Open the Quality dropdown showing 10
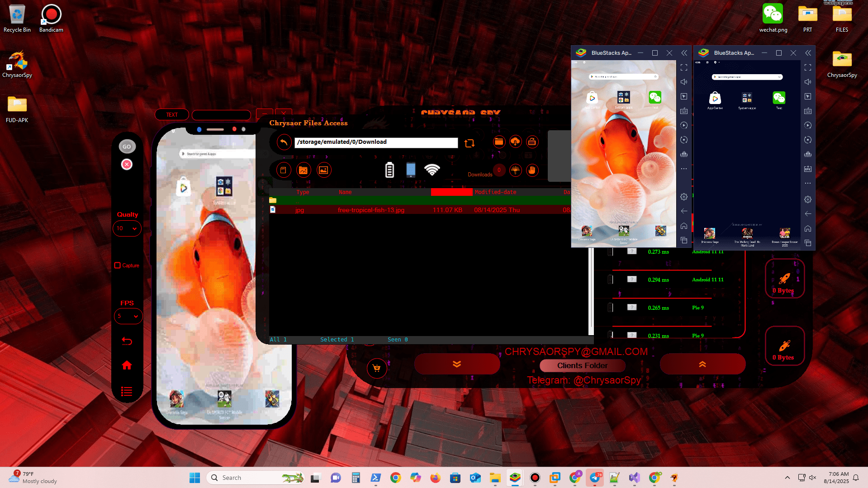This screenshot has height=488, width=868. click(x=127, y=228)
